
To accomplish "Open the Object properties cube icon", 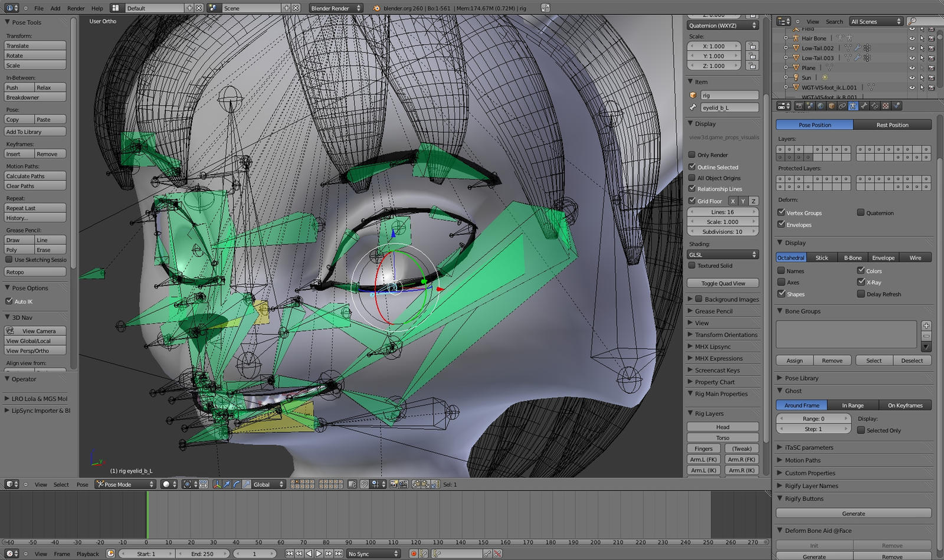I will click(831, 106).
